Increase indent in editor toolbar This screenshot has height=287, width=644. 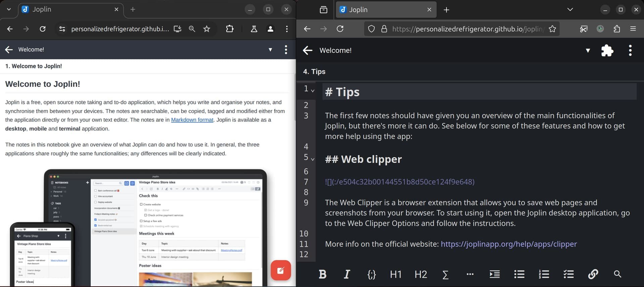[x=495, y=274]
